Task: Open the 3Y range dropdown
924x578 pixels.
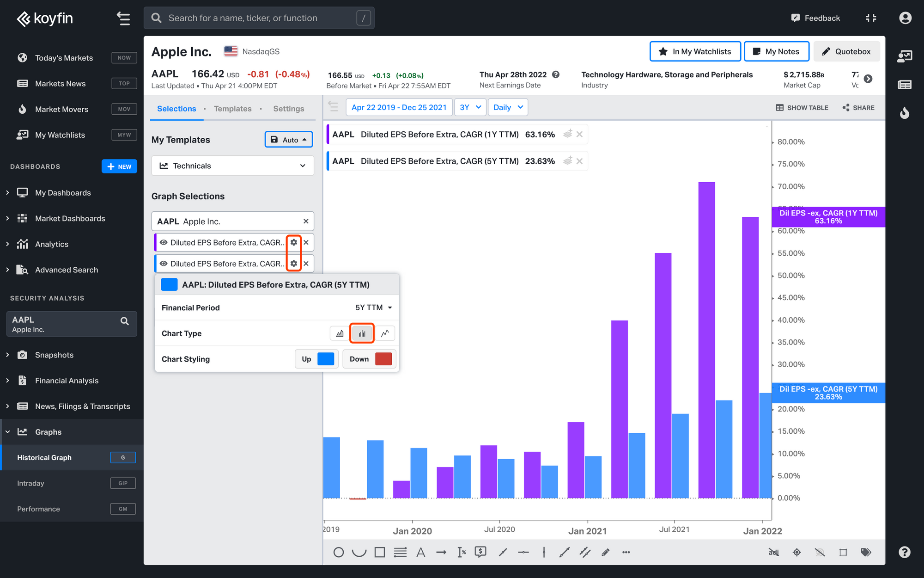Action: click(x=470, y=107)
